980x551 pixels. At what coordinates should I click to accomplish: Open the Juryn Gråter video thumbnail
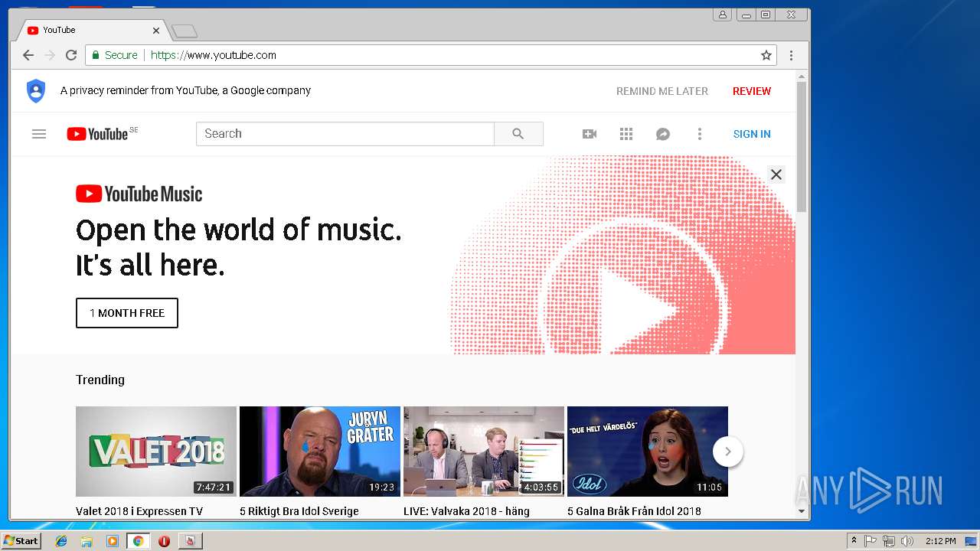(320, 452)
